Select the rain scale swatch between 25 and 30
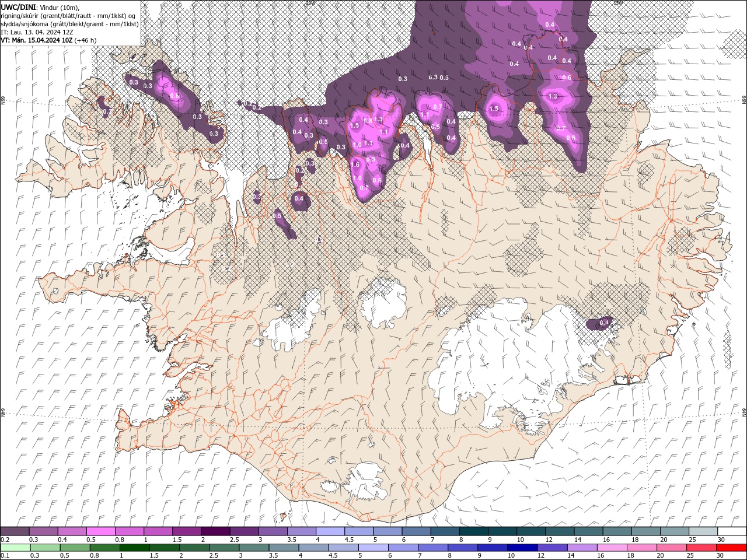Viewport: 747px width, 560px height. coord(700,548)
